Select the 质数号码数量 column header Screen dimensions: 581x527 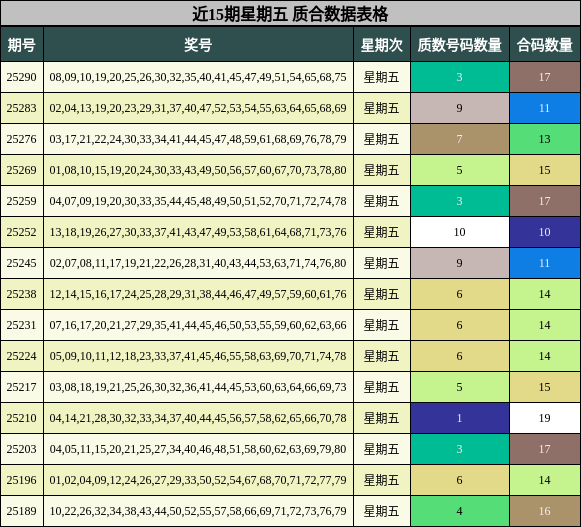point(459,44)
